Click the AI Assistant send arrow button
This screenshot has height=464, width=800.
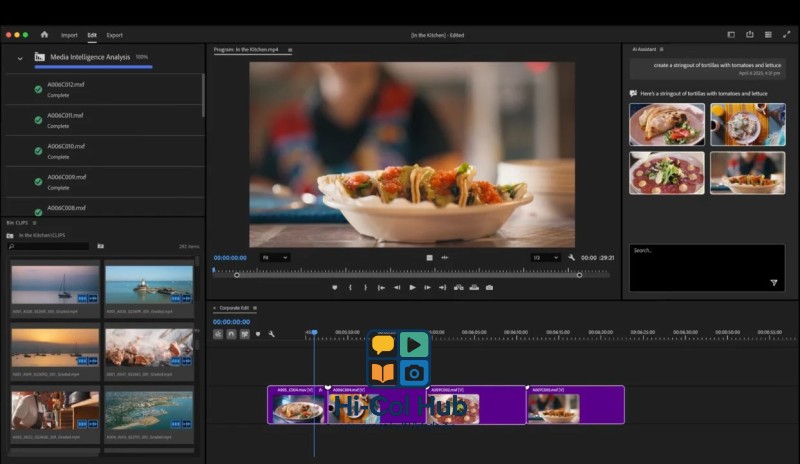pyautogui.click(x=773, y=283)
